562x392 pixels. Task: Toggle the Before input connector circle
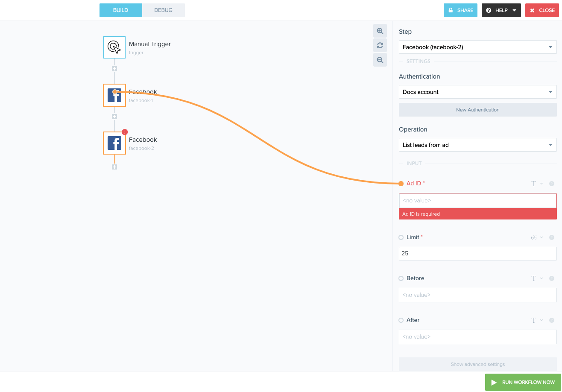[401, 278]
